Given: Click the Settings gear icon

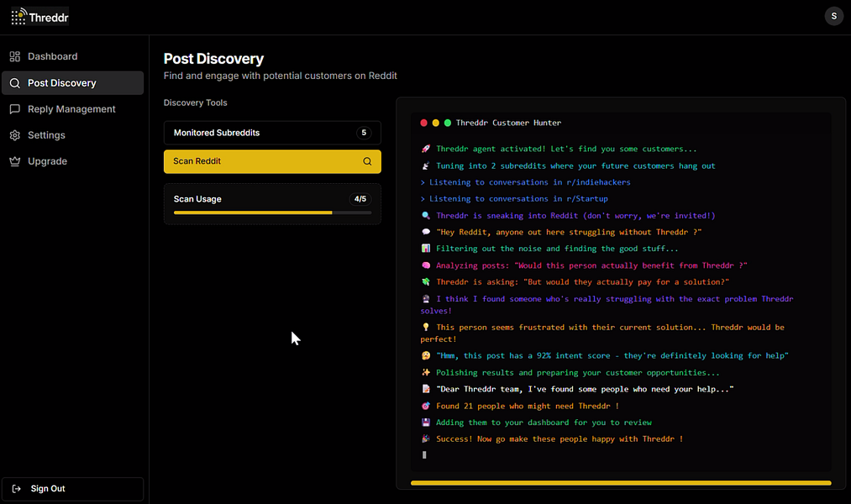Looking at the screenshot, I should tap(14, 135).
